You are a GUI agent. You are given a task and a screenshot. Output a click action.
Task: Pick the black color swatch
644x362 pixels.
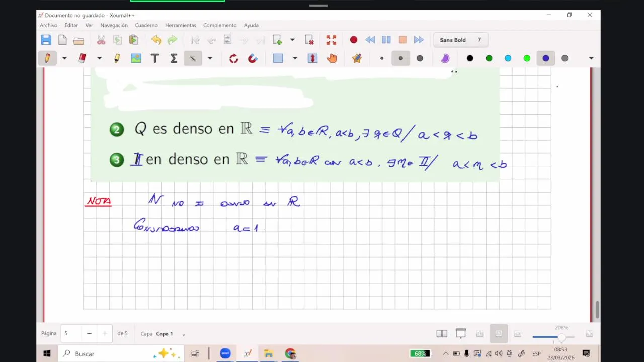(470, 58)
